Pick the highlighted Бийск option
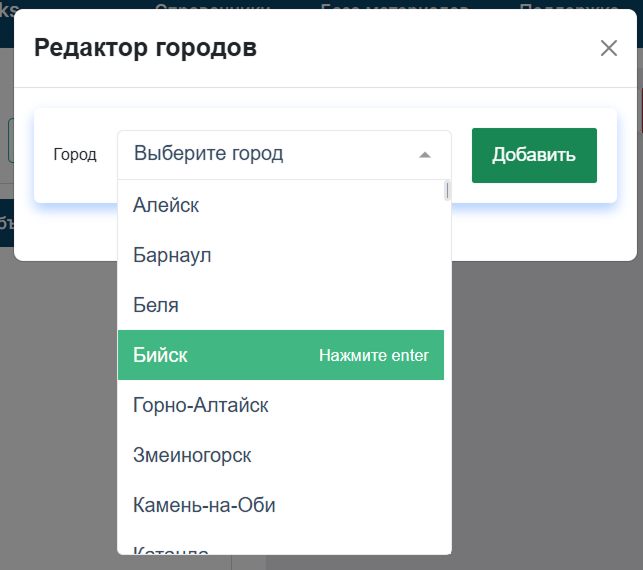The width and height of the screenshot is (643, 570). pyautogui.click(x=280, y=355)
